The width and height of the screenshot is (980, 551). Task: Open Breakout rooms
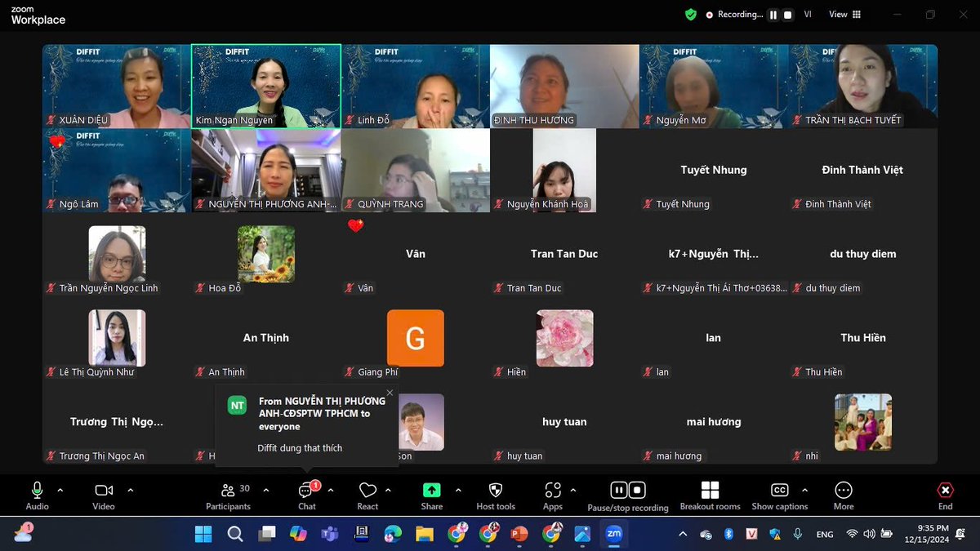[x=710, y=495]
